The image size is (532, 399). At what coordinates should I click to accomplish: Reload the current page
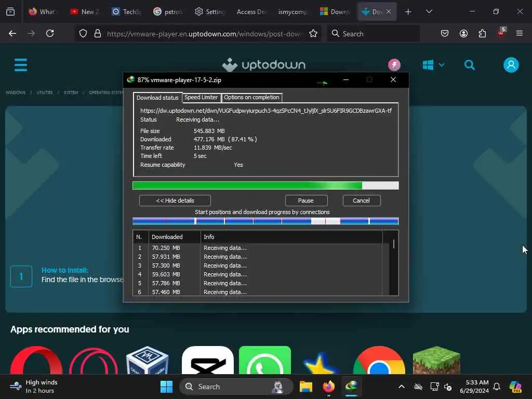tap(50, 33)
